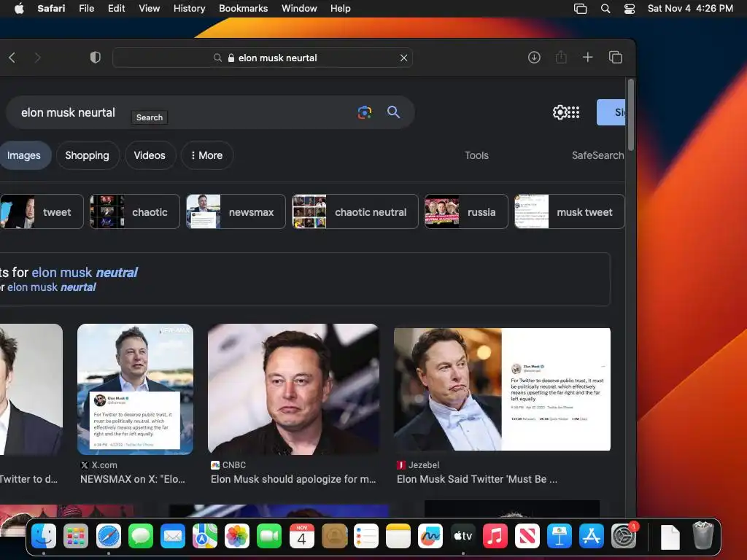Screen dimensions: 747x560
Task: Click the Safari address bar
Action: pyautogui.click(x=263, y=58)
